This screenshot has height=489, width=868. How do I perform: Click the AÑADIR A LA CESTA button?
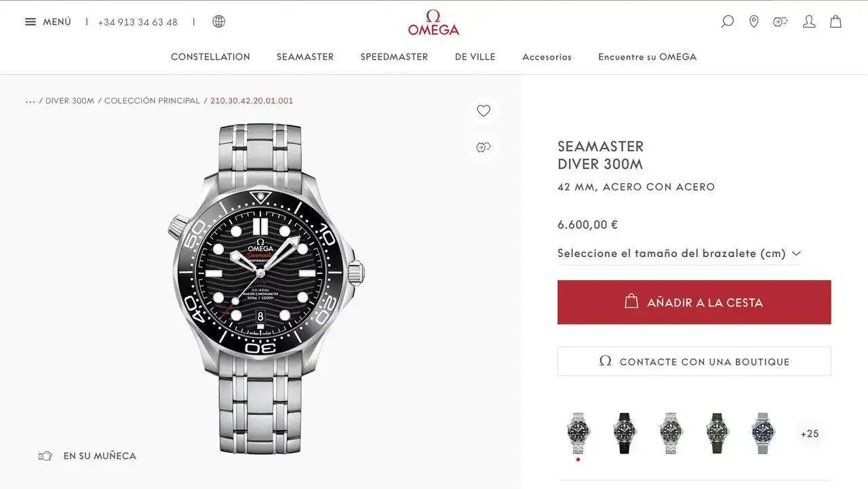point(694,302)
